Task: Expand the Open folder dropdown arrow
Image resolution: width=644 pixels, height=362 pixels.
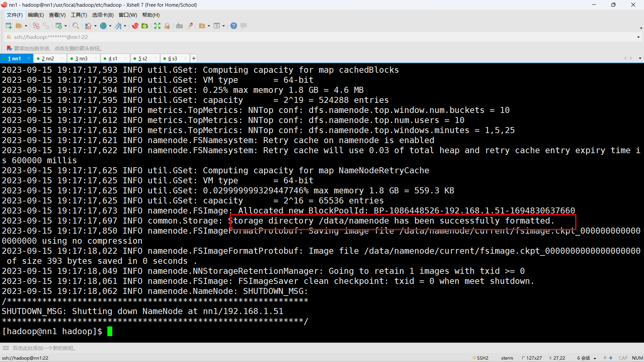Action: (26, 26)
